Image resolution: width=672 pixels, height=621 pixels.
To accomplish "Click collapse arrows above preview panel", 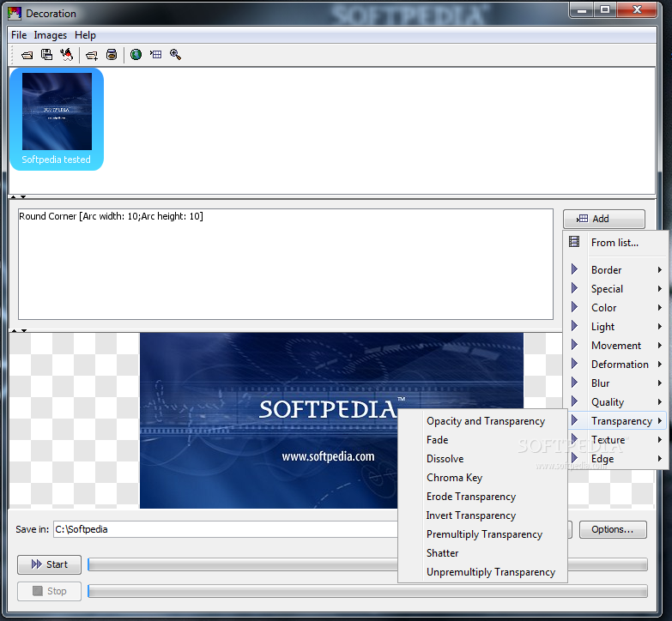I will [x=18, y=330].
